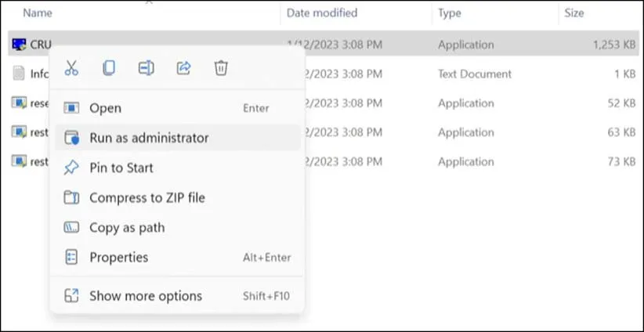
Task: Click the Info text document icon
Action: (x=19, y=74)
